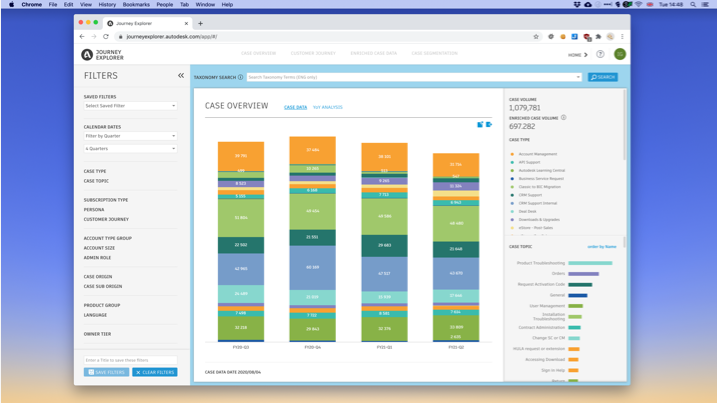Image resolution: width=717 pixels, height=403 pixels.
Task: Click the Request Activation Code topic bar
Action: (580, 285)
